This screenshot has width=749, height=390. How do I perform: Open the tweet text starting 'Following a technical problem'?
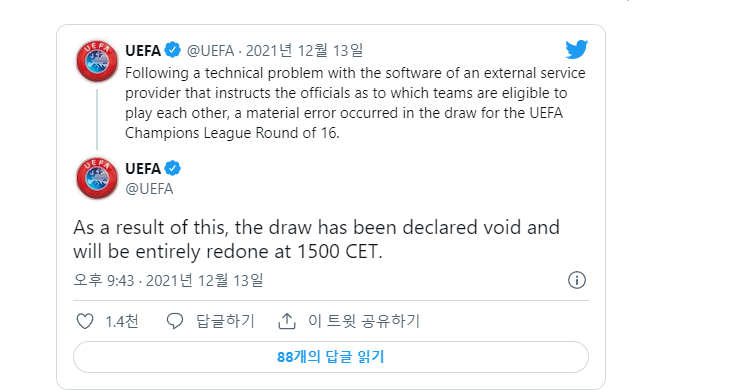click(355, 103)
